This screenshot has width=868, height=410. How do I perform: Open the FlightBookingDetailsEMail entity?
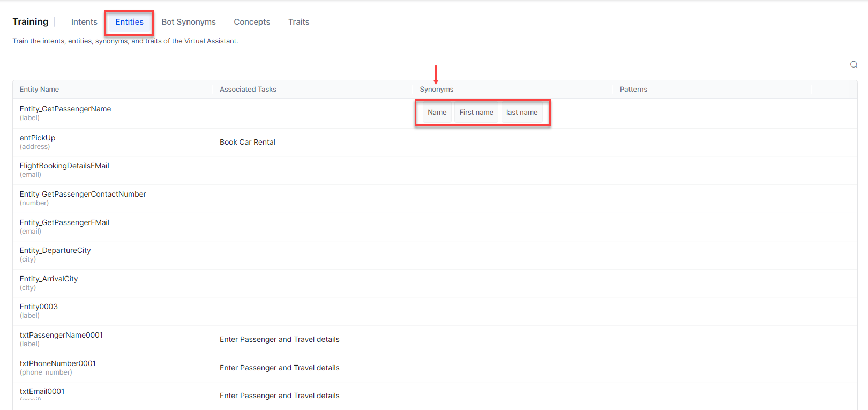tap(64, 166)
